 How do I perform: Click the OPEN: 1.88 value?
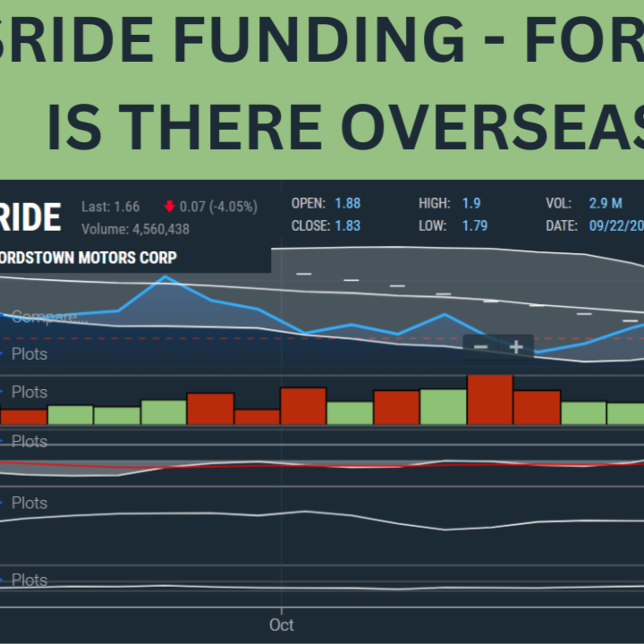pyautogui.click(x=348, y=203)
